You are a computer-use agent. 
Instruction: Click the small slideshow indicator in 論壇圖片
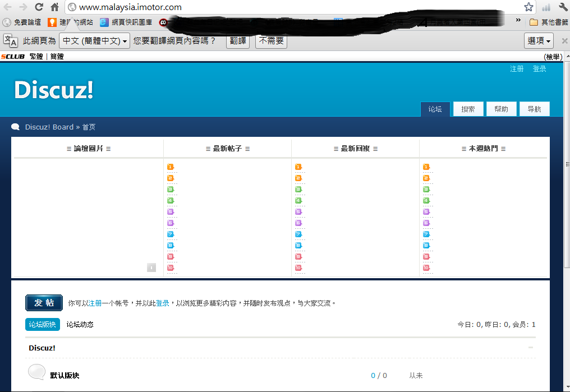click(x=151, y=268)
